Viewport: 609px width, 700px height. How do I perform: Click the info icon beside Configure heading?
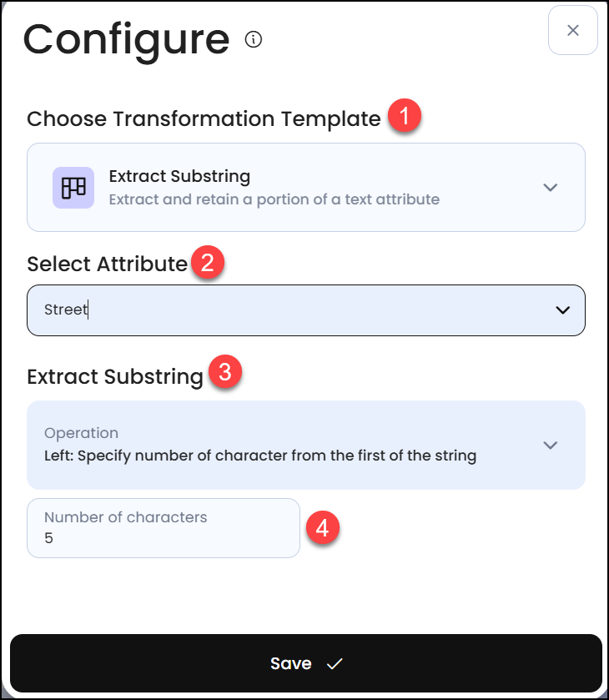click(x=253, y=38)
